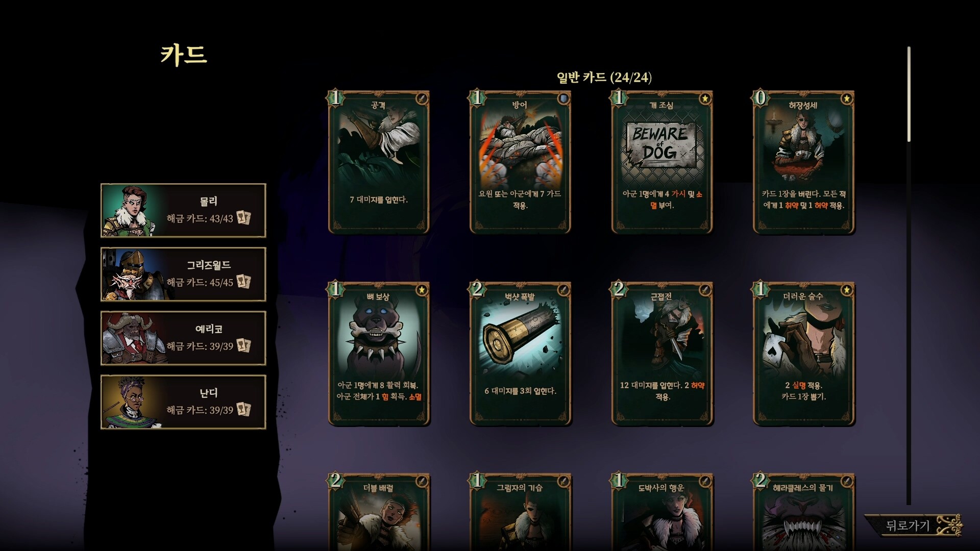Choose the 난디 character tab

click(183, 402)
